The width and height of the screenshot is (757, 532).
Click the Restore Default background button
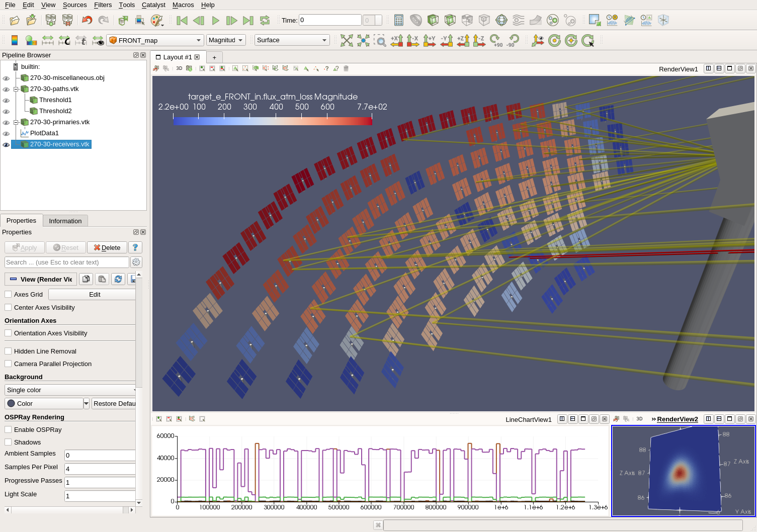pos(114,404)
